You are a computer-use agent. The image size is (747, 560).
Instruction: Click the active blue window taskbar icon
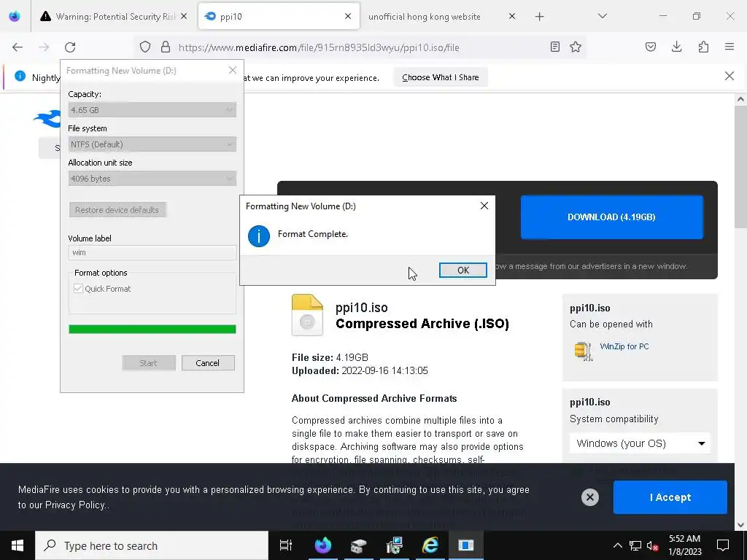point(466,545)
